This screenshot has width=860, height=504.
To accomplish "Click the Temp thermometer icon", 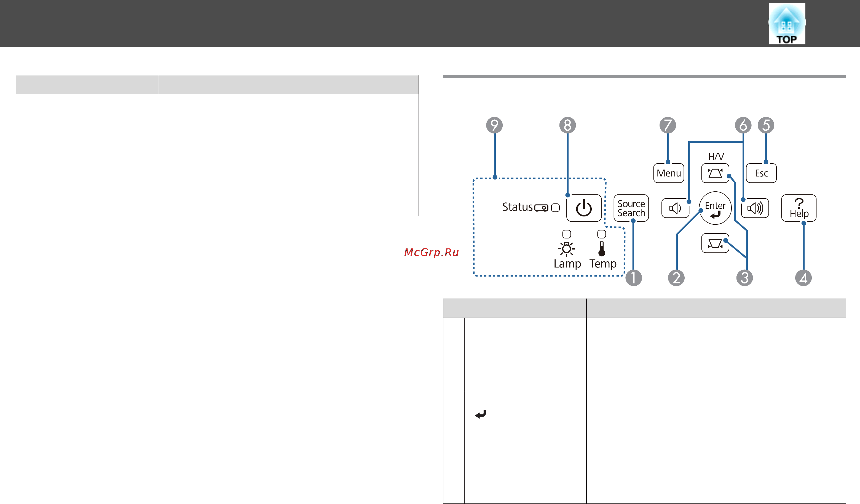I will click(x=602, y=249).
